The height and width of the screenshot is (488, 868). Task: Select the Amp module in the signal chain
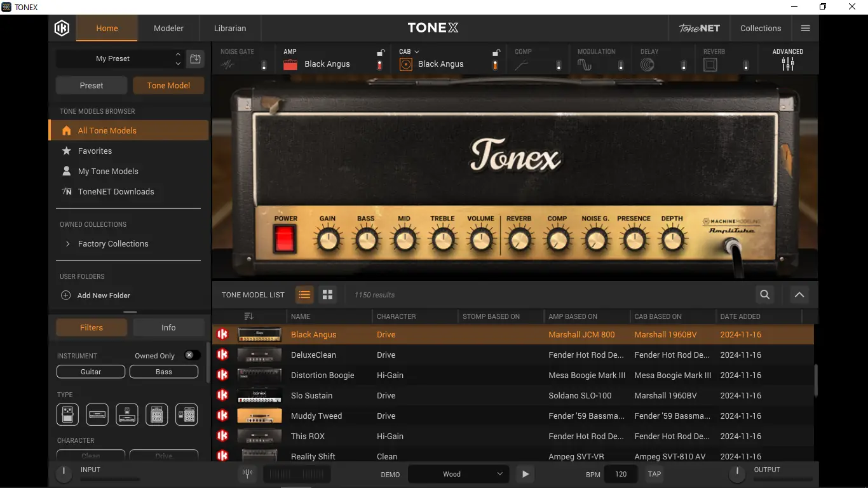point(290,64)
